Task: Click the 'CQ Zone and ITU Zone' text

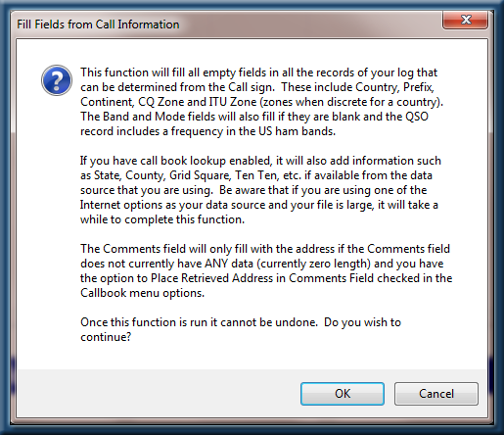Action: point(198,102)
